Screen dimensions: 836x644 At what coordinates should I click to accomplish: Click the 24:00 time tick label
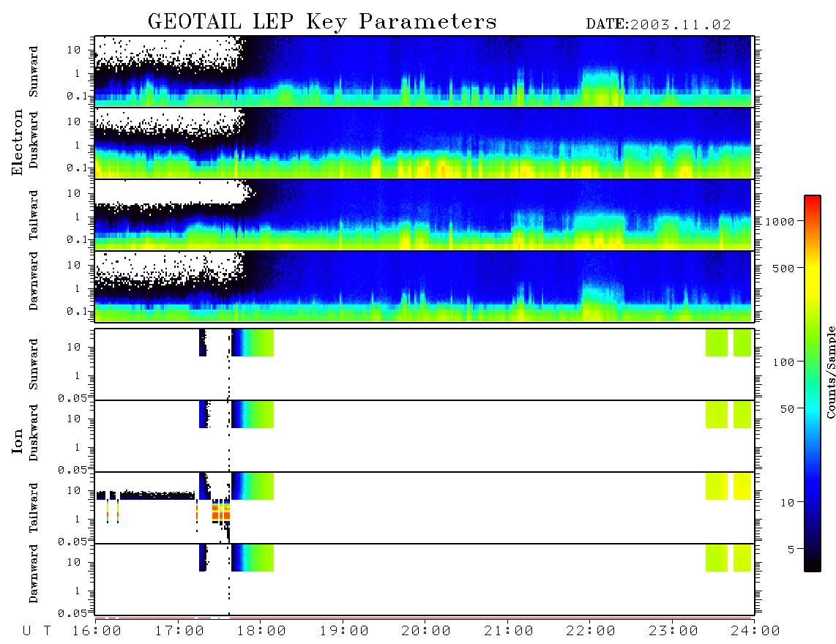(755, 632)
